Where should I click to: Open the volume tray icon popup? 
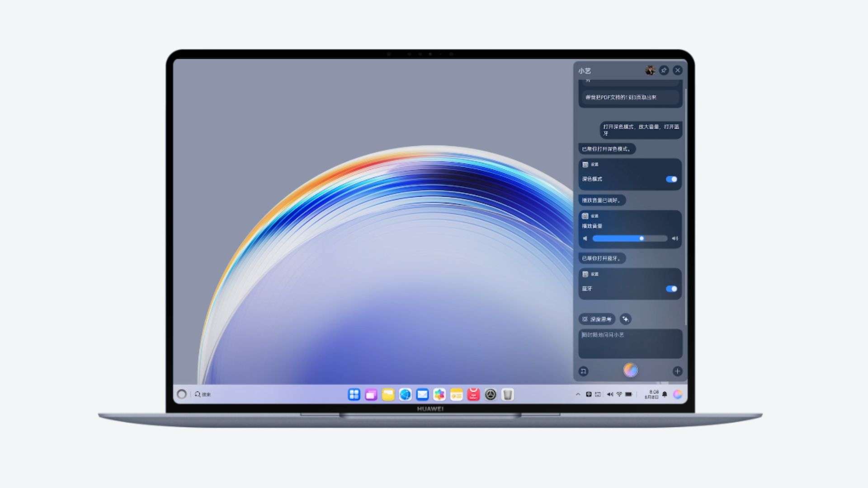point(610,394)
